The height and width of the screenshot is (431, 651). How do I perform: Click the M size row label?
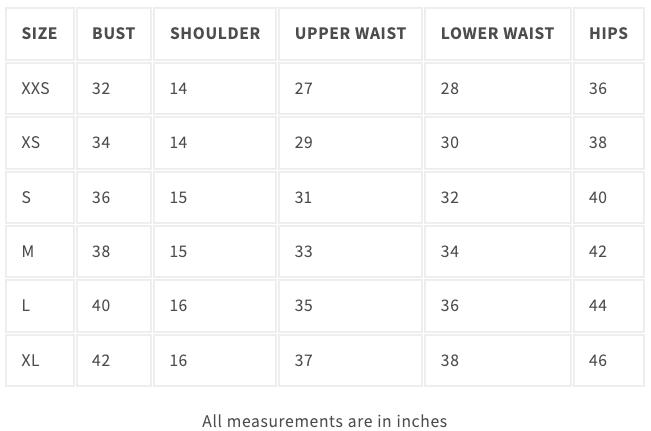[x=27, y=251]
